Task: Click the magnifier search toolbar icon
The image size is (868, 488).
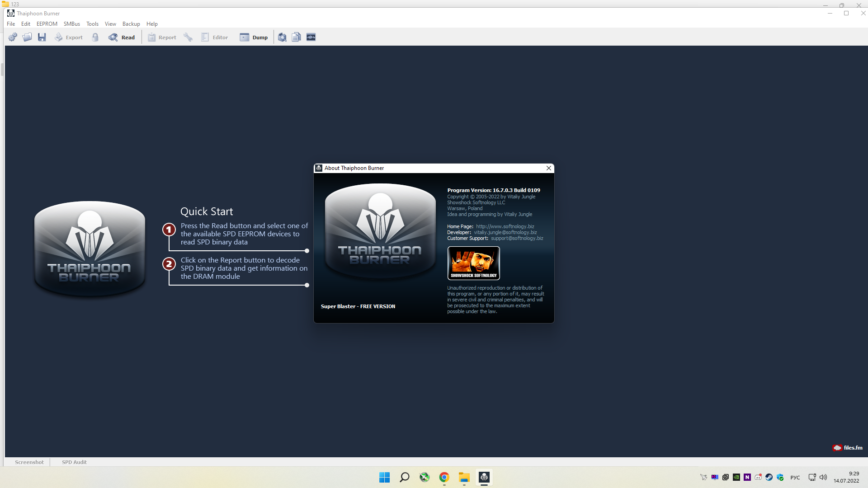Action: pos(282,37)
